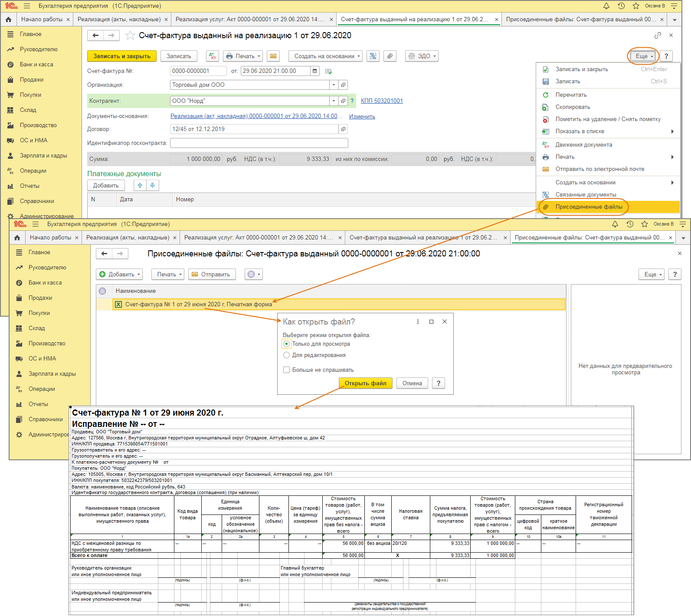Open Справочники in the lower window sidebar
Viewport: 691px width, 616px height.
(x=46, y=419)
